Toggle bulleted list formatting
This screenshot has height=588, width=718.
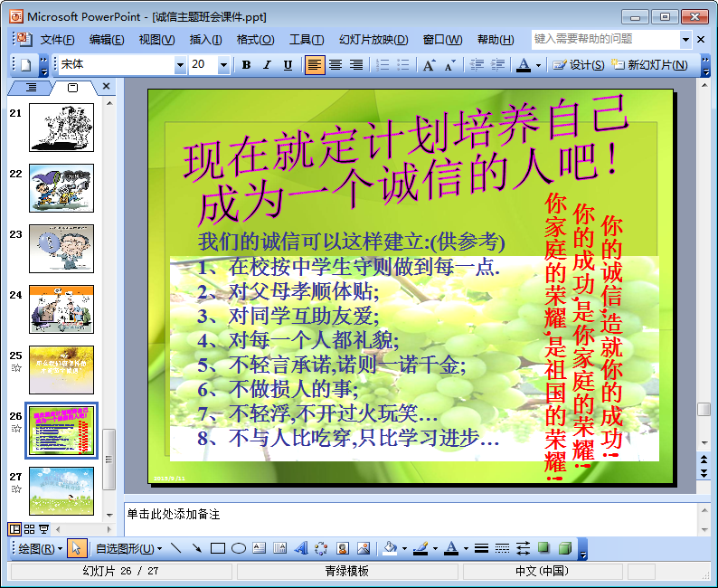403,65
